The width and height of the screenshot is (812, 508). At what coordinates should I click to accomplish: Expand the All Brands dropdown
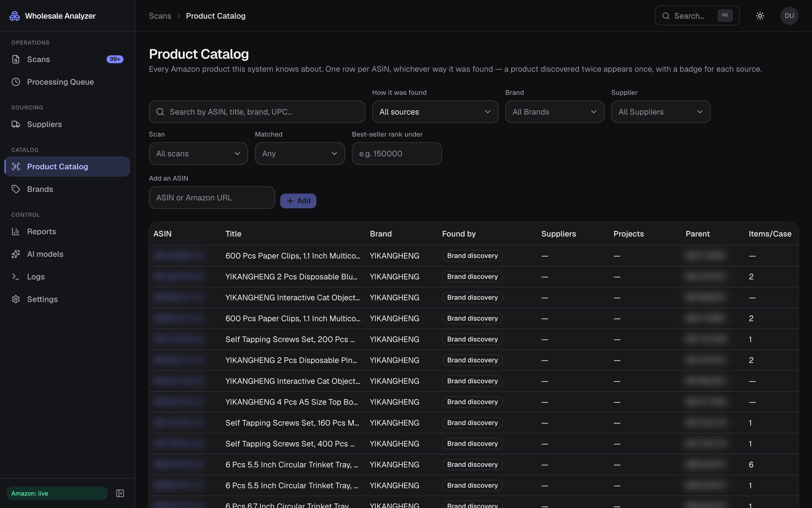[555, 112]
